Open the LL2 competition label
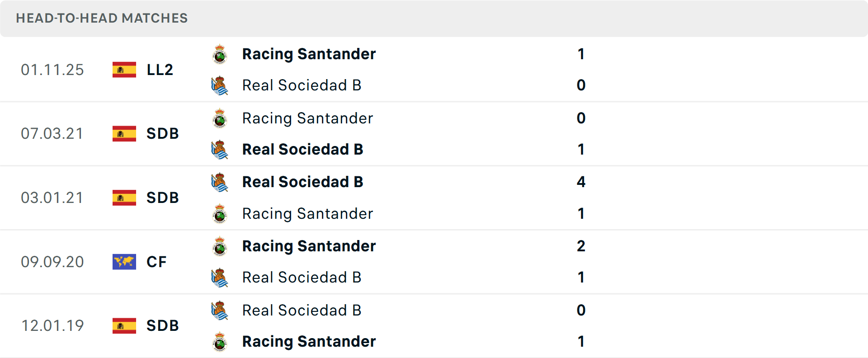This screenshot has width=868, height=358. (160, 70)
